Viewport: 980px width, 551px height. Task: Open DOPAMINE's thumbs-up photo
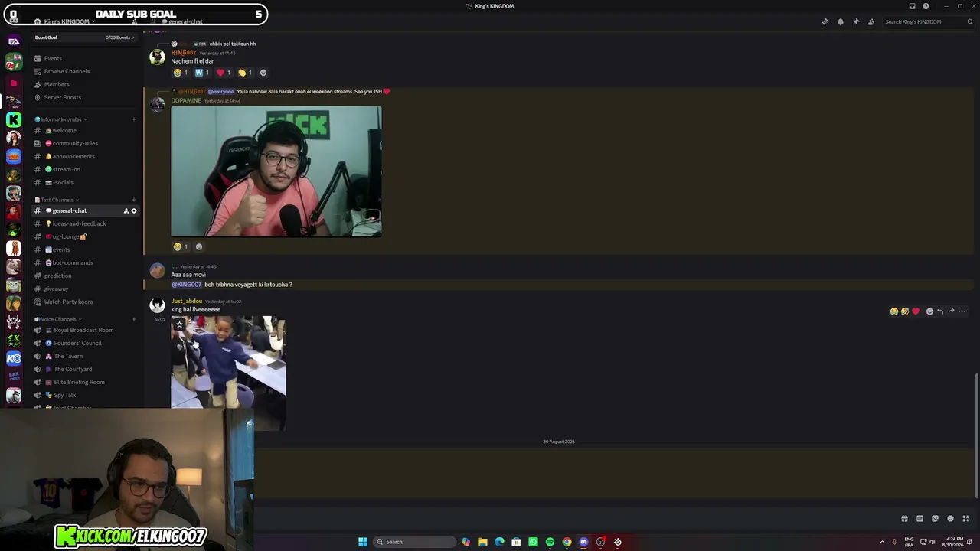coord(276,171)
